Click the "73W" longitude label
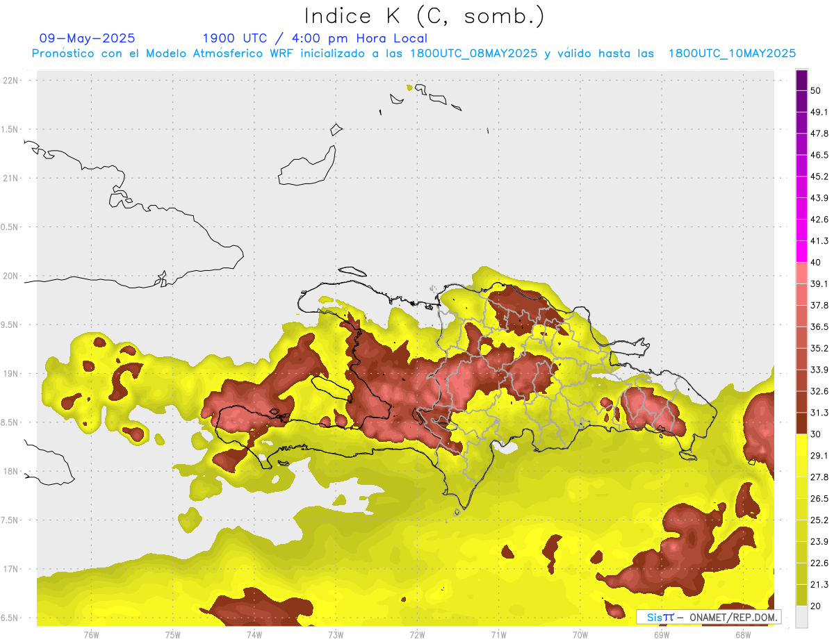This screenshot has height=644, width=834. pyautogui.click(x=336, y=634)
